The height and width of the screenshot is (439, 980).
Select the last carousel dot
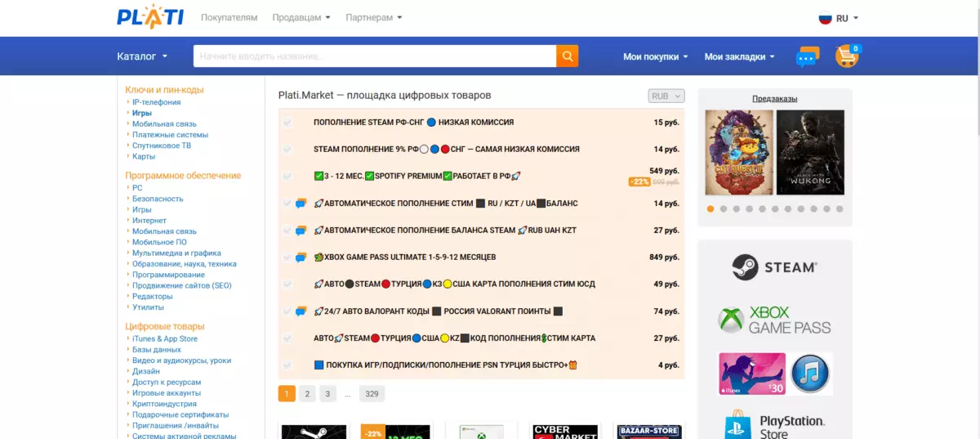click(x=840, y=208)
